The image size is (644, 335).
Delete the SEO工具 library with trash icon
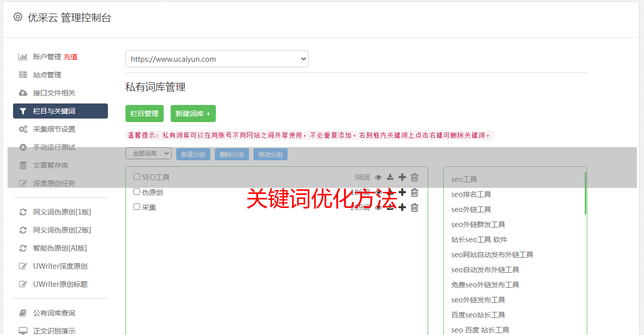tap(415, 177)
